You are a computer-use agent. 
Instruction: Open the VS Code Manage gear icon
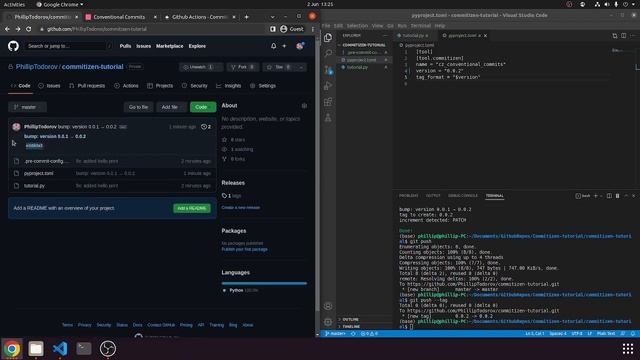point(328,322)
